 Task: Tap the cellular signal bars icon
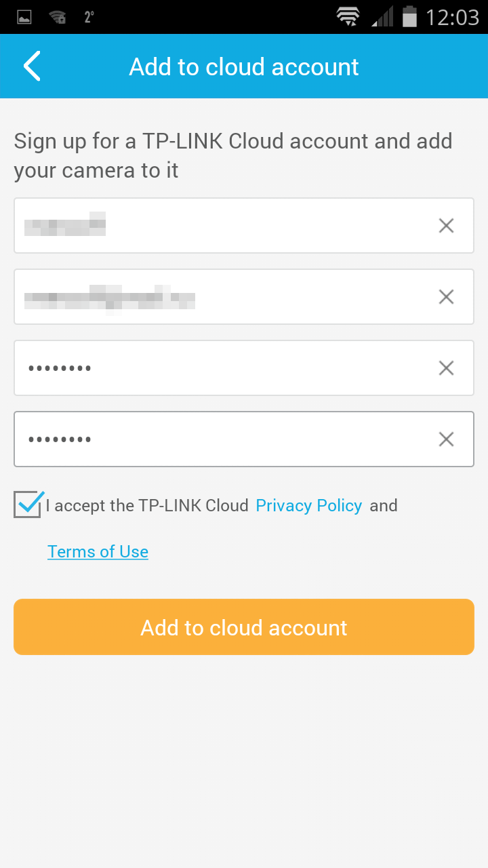[x=382, y=17]
